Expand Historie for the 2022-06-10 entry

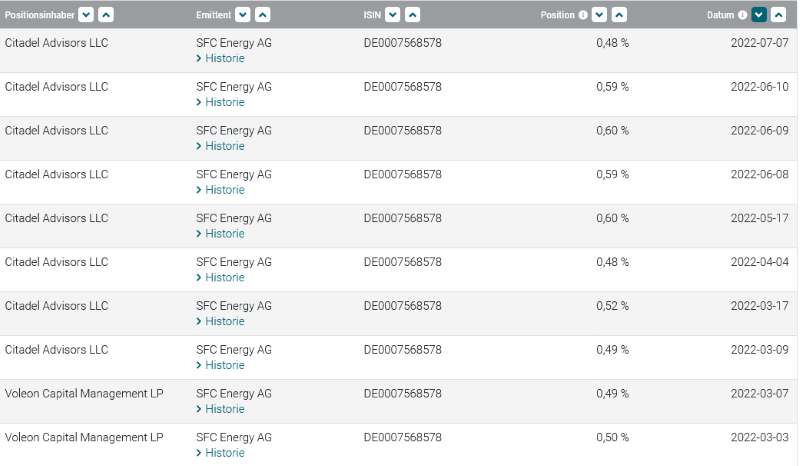(221, 102)
